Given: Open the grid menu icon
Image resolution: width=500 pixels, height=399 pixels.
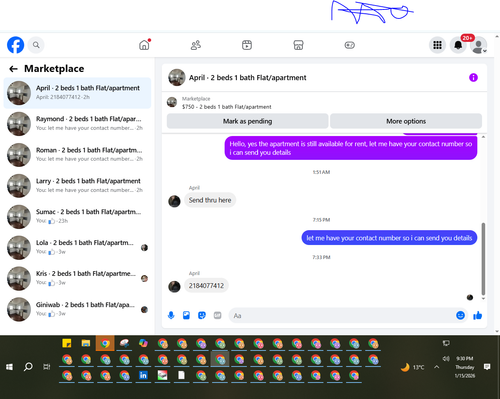Looking at the screenshot, I should [x=437, y=45].
